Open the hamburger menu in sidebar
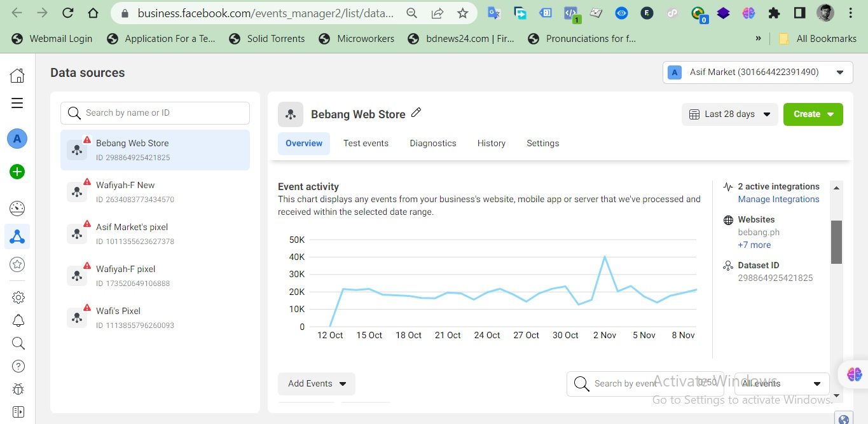Image resolution: width=868 pixels, height=424 pixels. (x=17, y=103)
